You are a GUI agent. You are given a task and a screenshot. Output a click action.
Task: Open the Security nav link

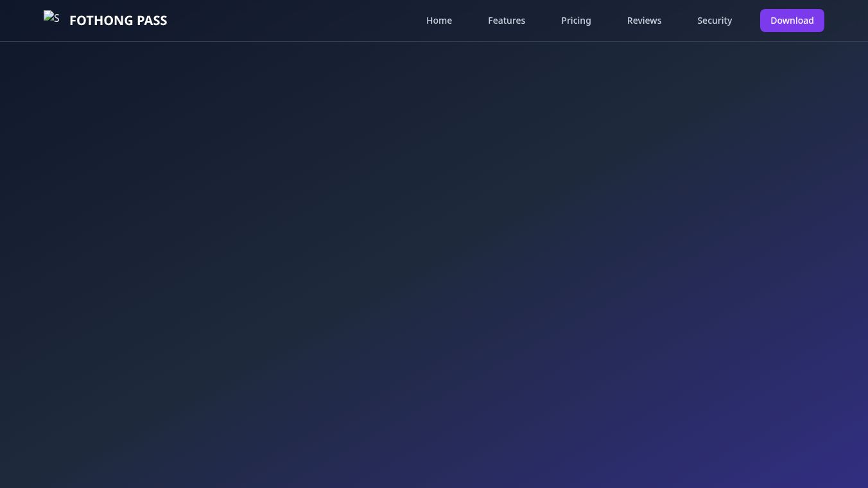pos(715,21)
